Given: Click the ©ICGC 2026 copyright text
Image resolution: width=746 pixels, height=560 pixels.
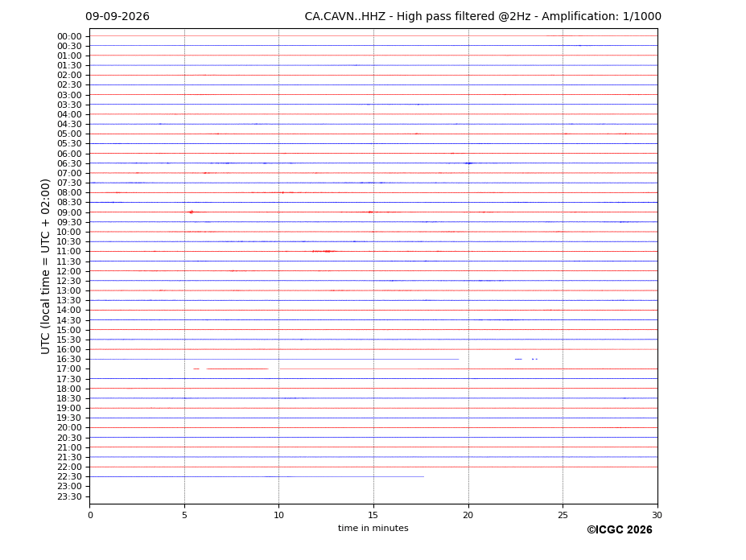Looking at the screenshot, I should tap(620, 530).
